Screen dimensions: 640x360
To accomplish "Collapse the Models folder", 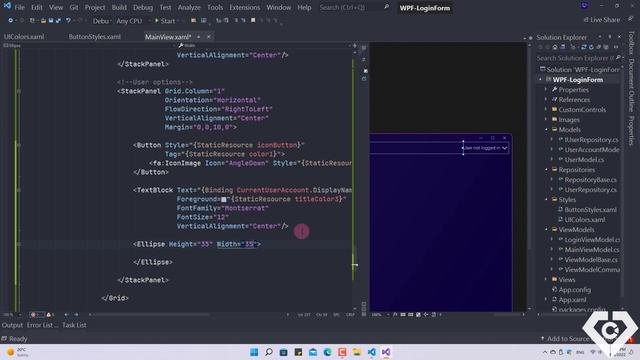I will coord(546,130).
